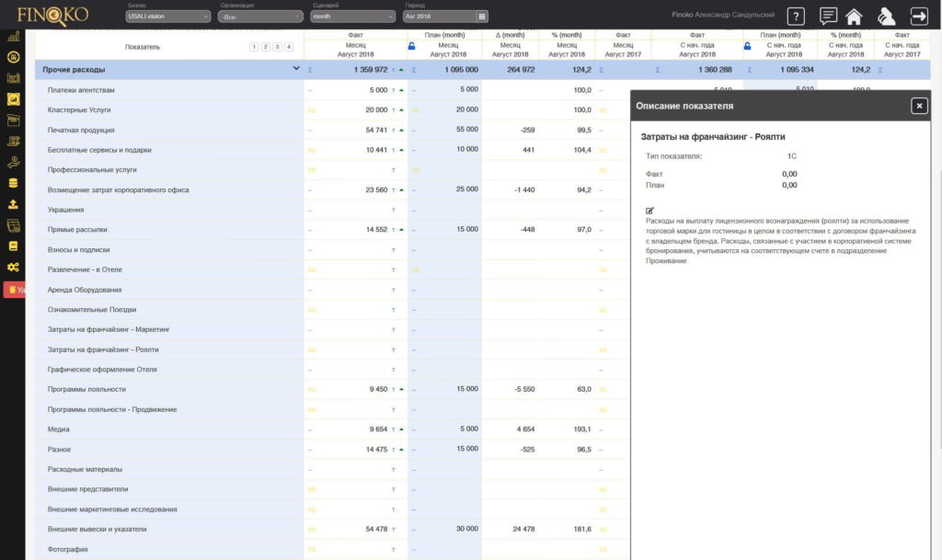This screenshot has height=560, width=942.
Task: Click green arrow in Программы лояльности row
Action: 401,390
